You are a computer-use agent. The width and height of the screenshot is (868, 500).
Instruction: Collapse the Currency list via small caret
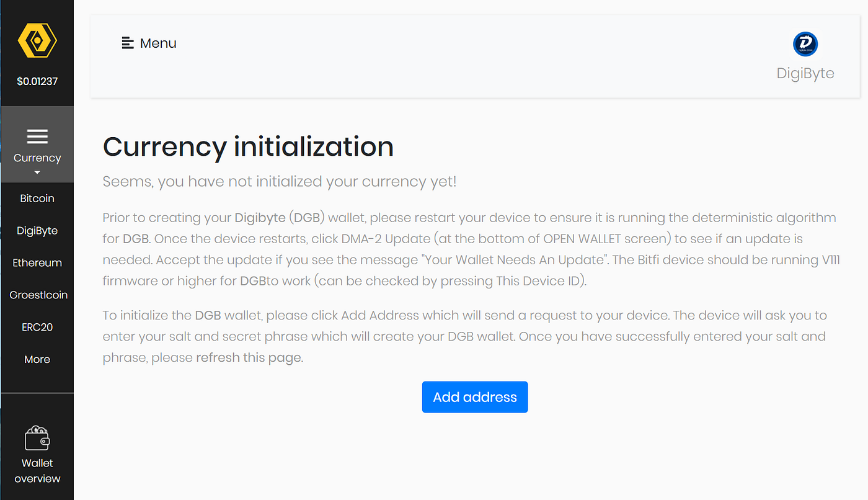[x=37, y=172]
